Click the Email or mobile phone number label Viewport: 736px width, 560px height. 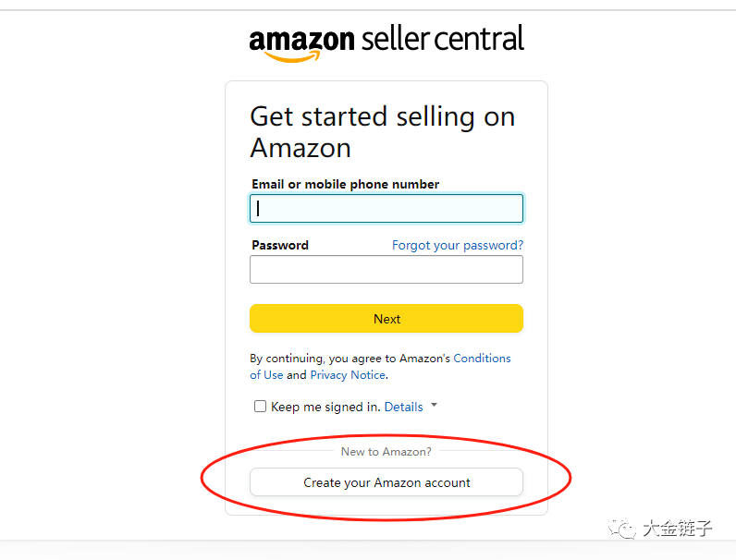point(345,184)
